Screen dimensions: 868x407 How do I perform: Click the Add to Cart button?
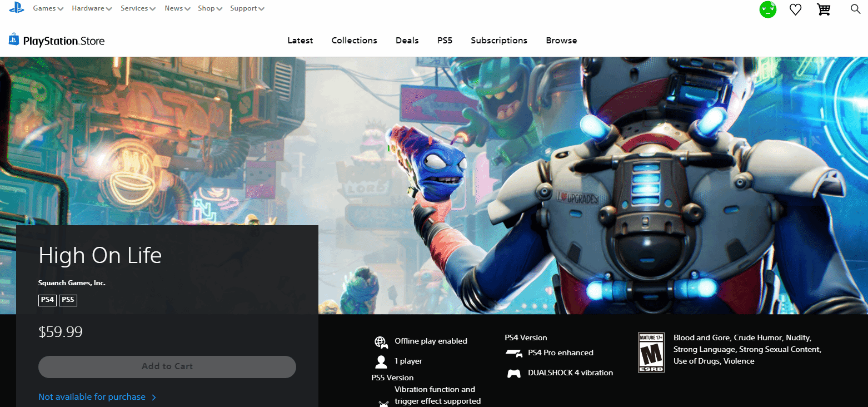pyautogui.click(x=167, y=366)
